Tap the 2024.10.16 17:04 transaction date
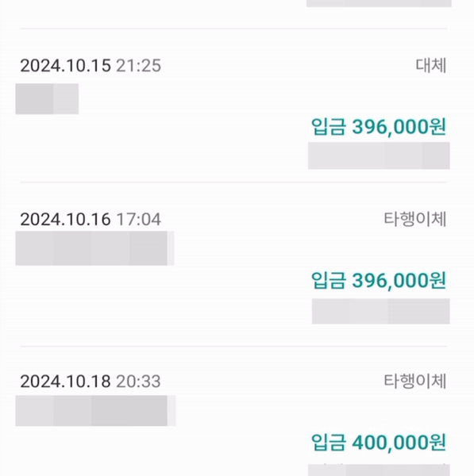The height and width of the screenshot is (476, 474). tap(65, 219)
